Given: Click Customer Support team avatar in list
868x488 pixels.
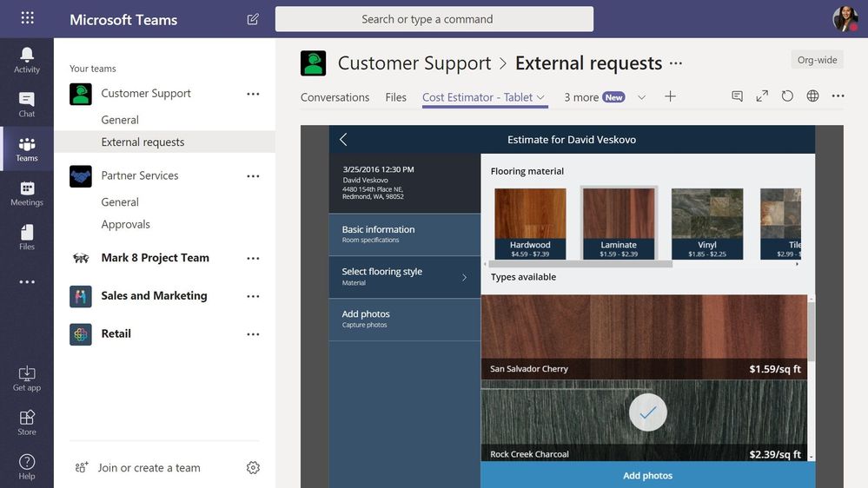Looking at the screenshot, I should [x=81, y=94].
